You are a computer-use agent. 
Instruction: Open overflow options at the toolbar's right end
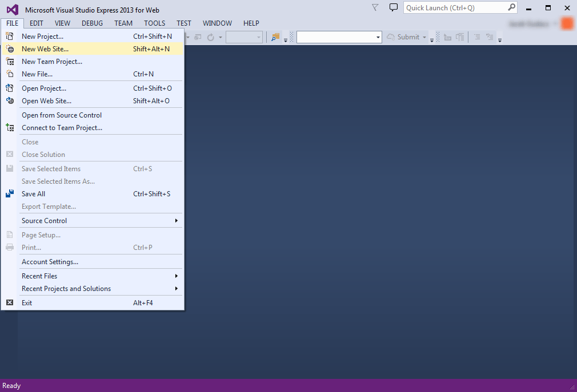coord(500,40)
